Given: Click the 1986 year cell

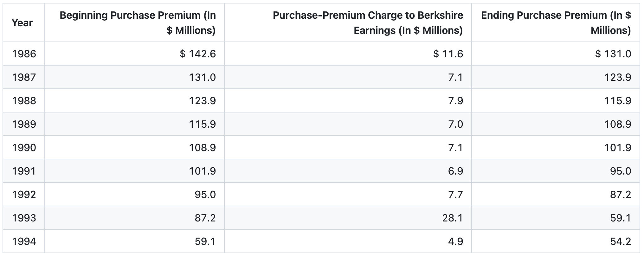Looking at the screenshot, I should (24, 54).
